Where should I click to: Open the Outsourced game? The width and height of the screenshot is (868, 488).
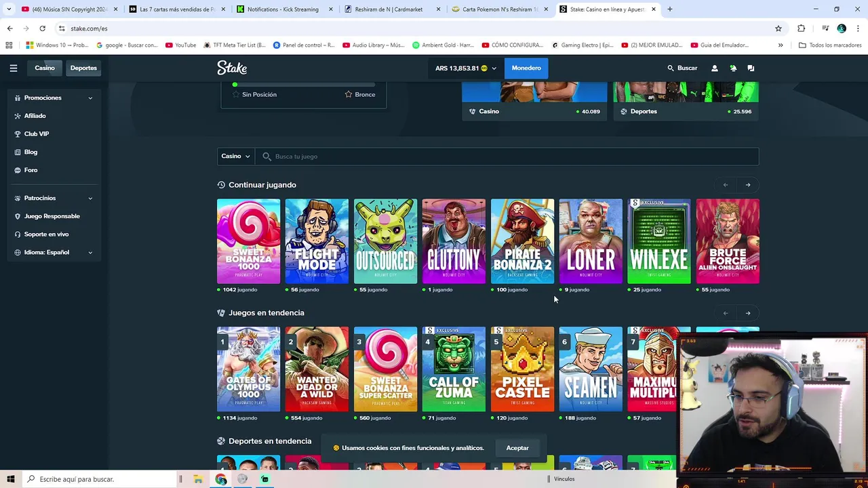tap(385, 241)
